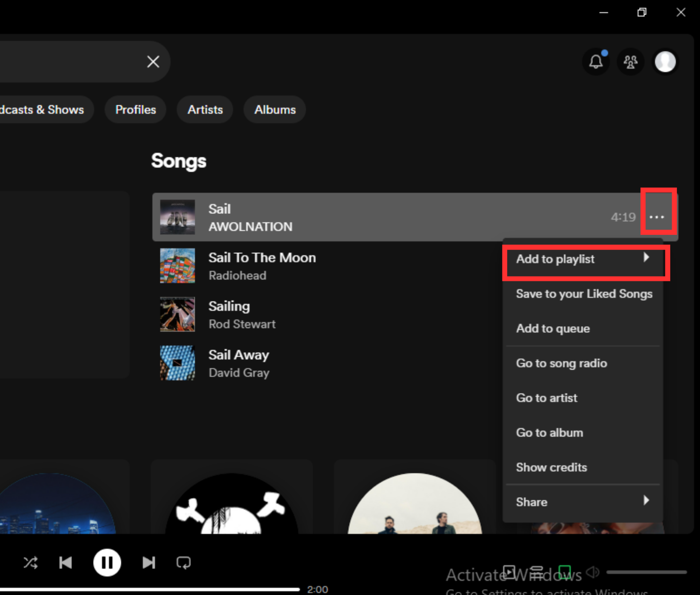The width and height of the screenshot is (700, 595).
Task: Open the three-dot menu for Sail
Action: pyautogui.click(x=657, y=217)
